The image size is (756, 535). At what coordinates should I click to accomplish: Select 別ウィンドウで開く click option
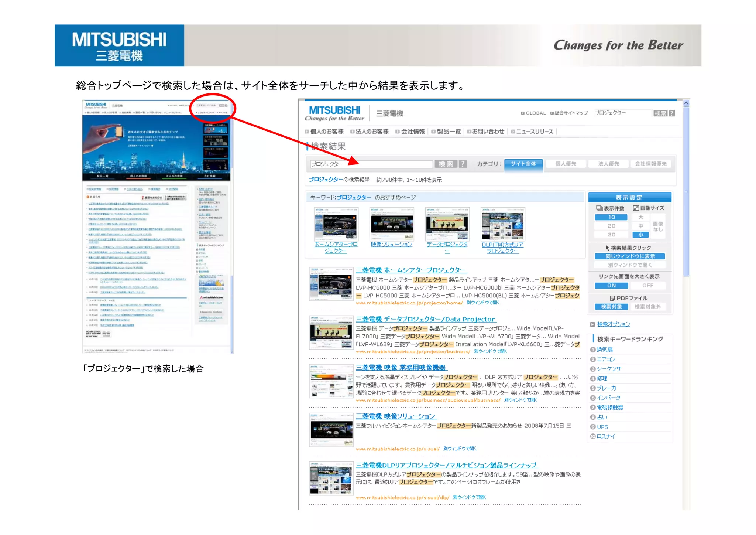tap(629, 265)
